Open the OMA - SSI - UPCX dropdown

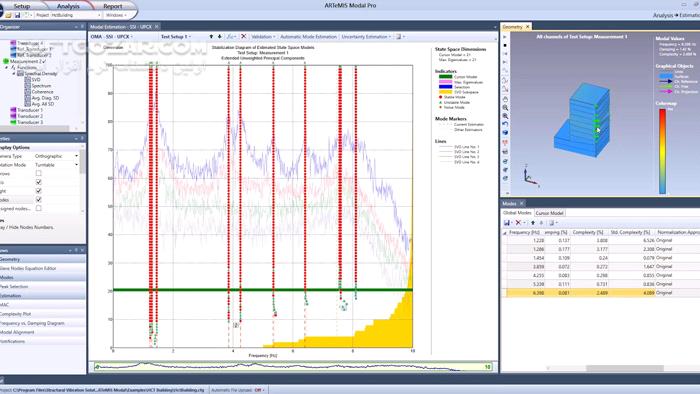[x=112, y=37]
